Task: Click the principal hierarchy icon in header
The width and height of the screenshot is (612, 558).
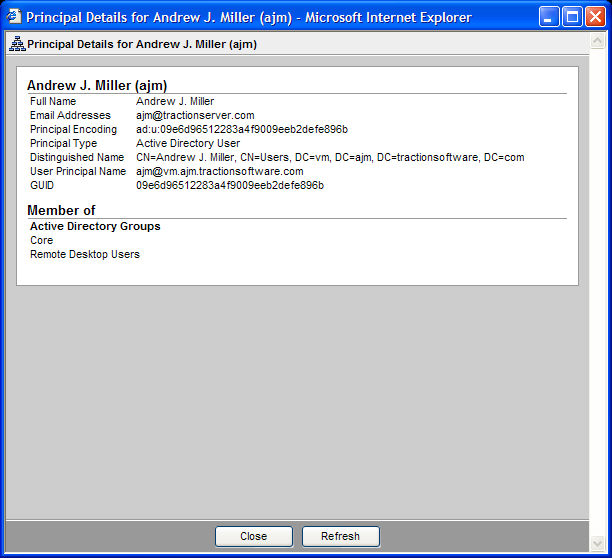Action: pyautogui.click(x=17, y=44)
